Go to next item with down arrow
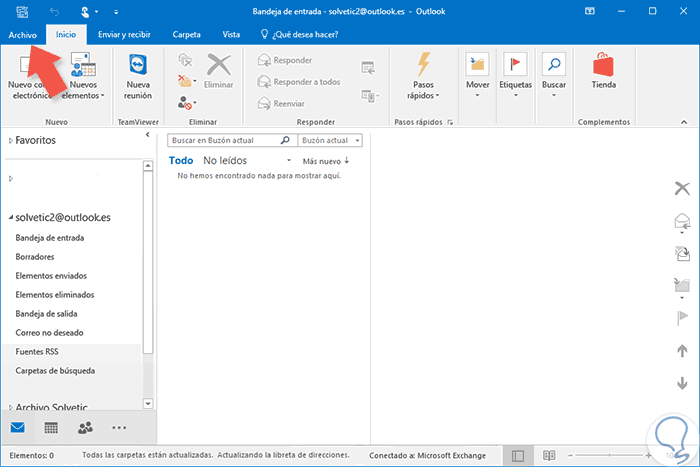The width and height of the screenshot is (700, 467). (x=682, y=383)
